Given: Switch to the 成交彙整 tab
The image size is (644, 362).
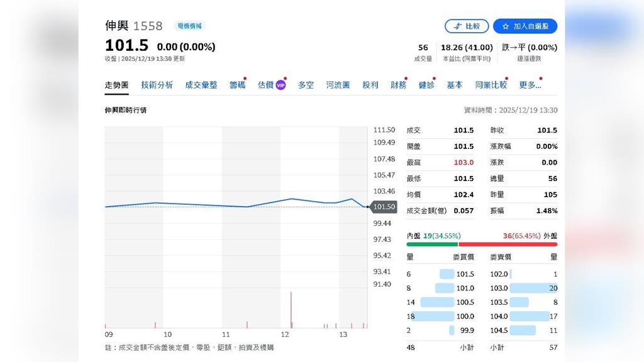Looking at the screenshot, I should [x=201, y=85].
